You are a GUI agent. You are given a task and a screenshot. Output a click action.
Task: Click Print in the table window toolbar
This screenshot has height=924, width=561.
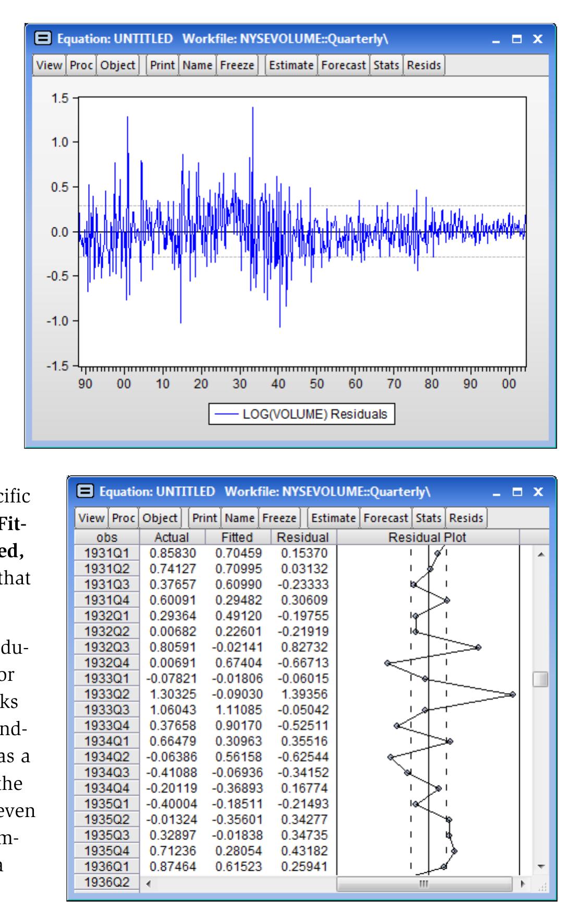(204, 518)
